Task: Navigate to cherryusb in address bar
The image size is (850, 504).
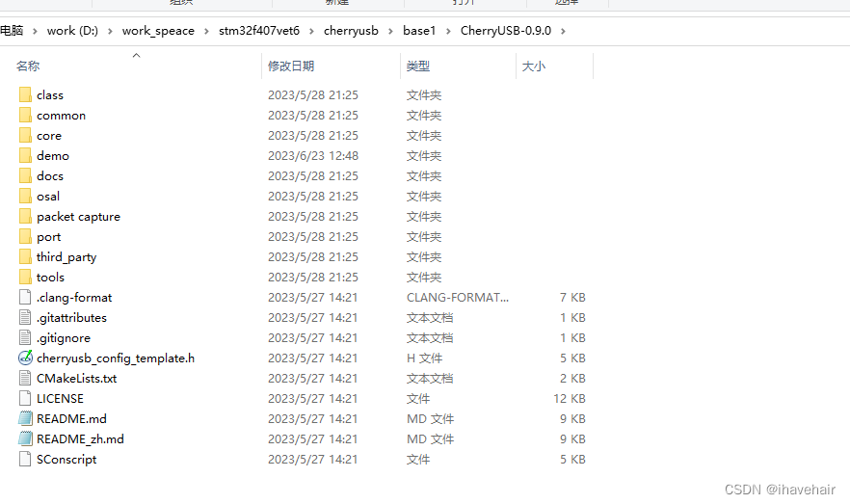Action: pos(351,30)
